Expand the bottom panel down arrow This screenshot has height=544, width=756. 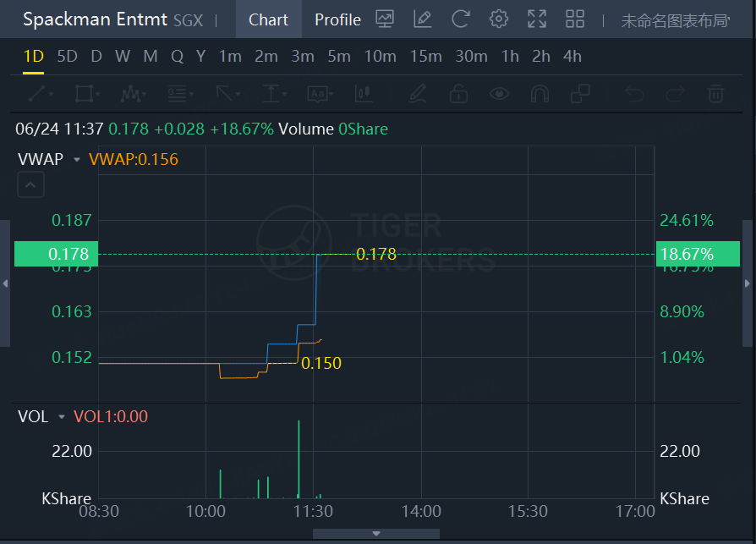pyautogui.click(x=376, y=533)
